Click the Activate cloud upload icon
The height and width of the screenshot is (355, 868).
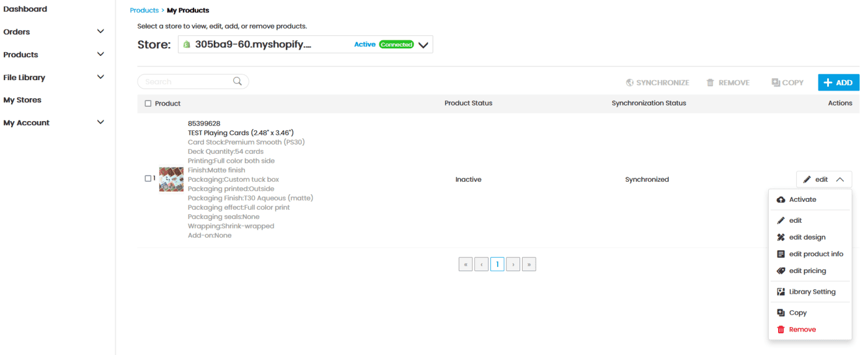(x=781, y=200)
